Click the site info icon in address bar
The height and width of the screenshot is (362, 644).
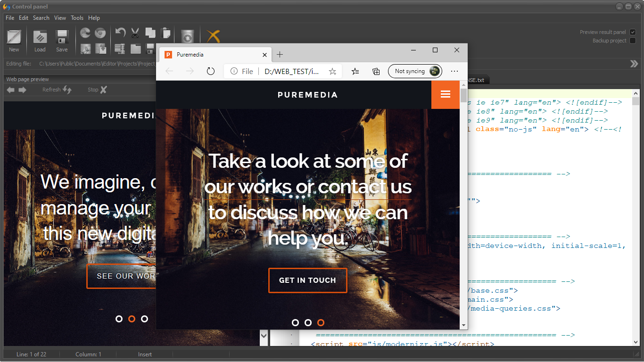[233, 71]
